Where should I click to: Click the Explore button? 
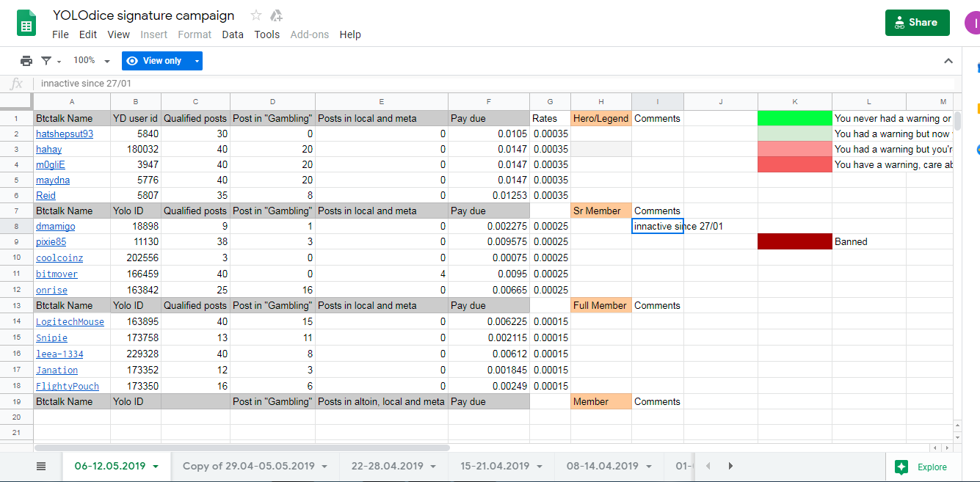(x=923, y=467)
